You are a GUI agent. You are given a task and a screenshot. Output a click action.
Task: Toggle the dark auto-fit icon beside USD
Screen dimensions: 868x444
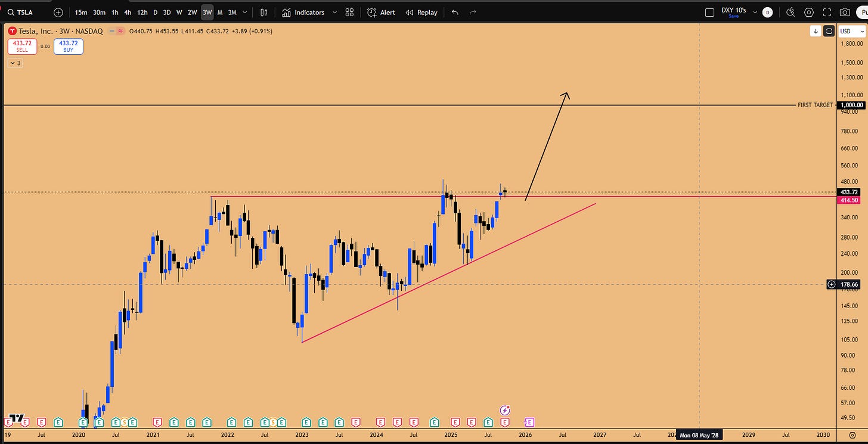point(829,31)
